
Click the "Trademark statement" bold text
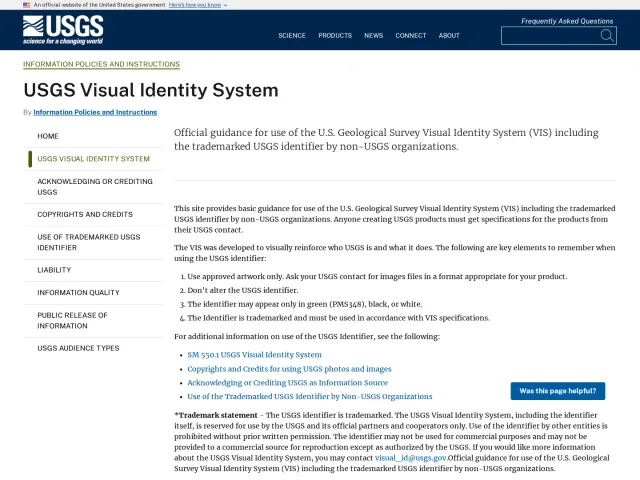[216, 415]
